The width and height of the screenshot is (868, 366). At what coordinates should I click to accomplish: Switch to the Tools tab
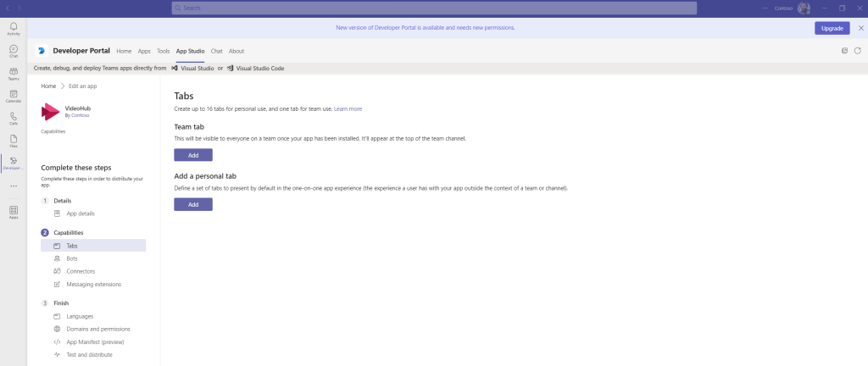(x=164, y=51)
